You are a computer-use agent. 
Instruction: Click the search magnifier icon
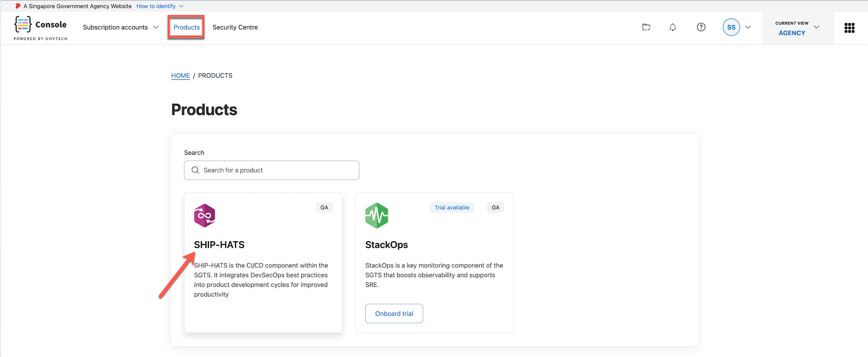click(195, 170)
